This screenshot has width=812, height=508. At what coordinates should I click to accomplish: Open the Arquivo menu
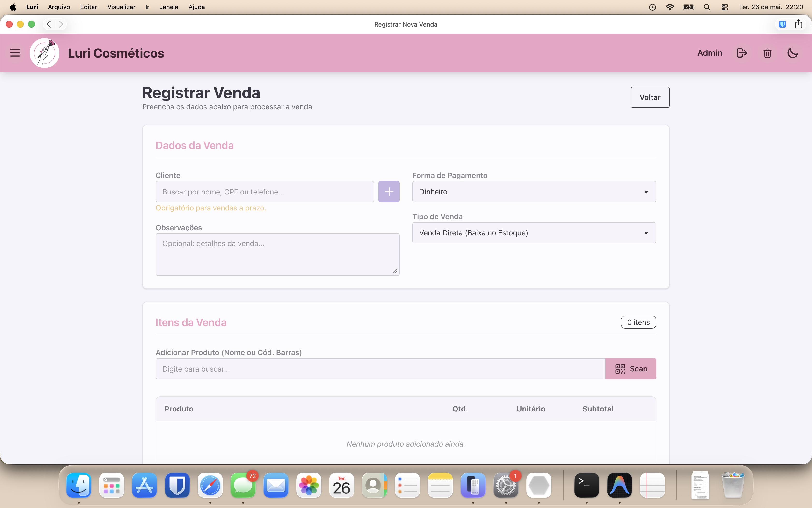tap(59, 7)
